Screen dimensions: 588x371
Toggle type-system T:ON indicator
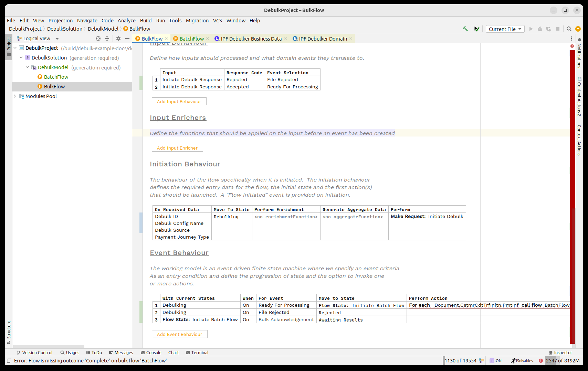tap(496, 361)
